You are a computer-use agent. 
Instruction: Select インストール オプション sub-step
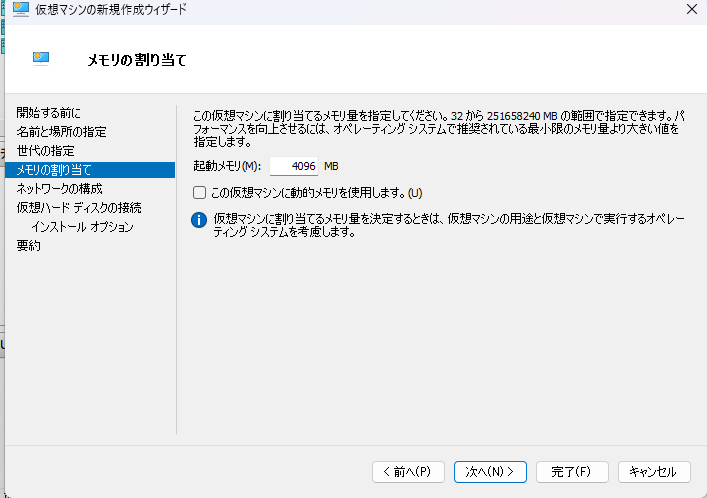coord(82,227)
